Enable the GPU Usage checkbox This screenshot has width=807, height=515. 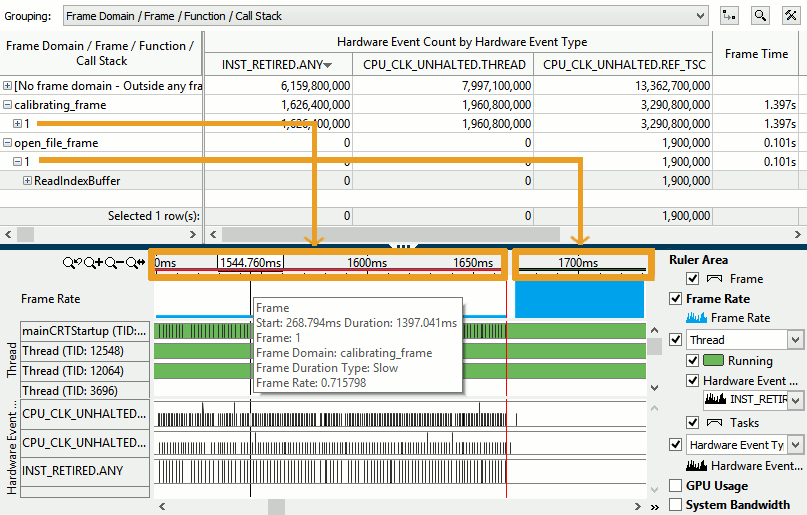point(675,486)
